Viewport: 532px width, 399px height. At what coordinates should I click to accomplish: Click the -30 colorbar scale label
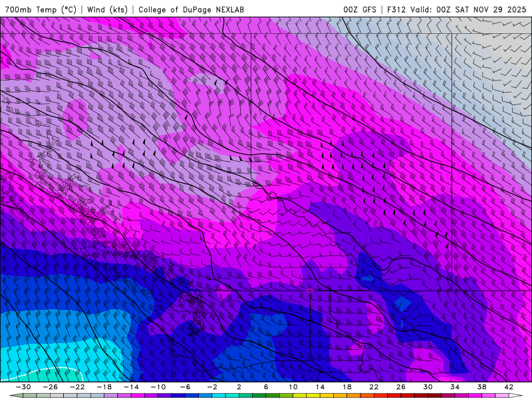(23, 387)
